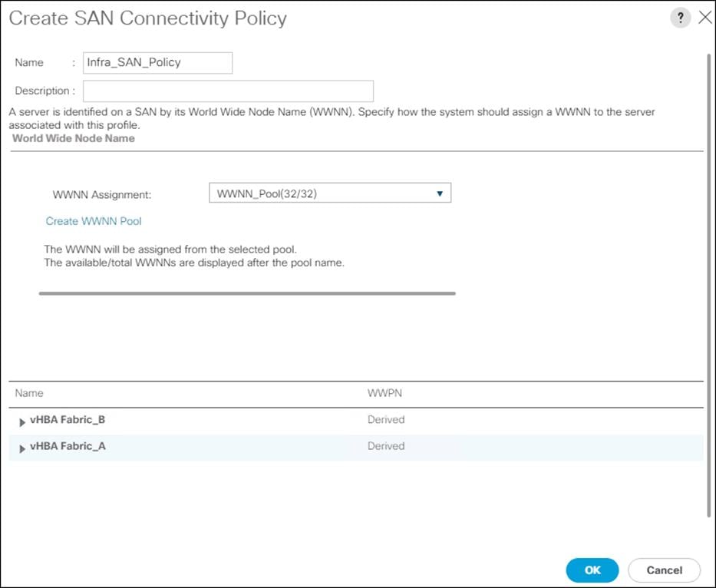Click the vertical scrollbar on the right
Image resolution: width=716 pixels, height=588 pixels.
pyautogui.click(x=708, y=286)
